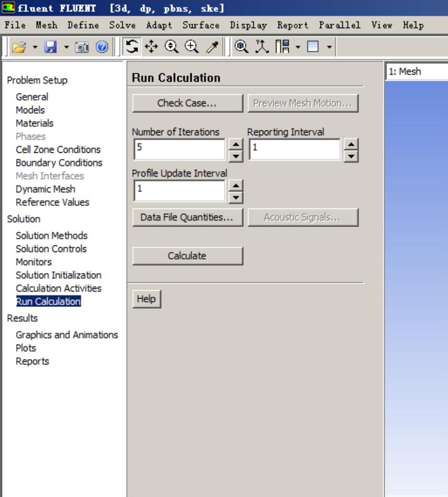Increase Number of Iterations with up arrow

236,144
